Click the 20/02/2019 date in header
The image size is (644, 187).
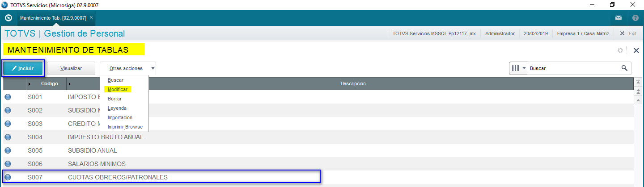tap(536, 33)
